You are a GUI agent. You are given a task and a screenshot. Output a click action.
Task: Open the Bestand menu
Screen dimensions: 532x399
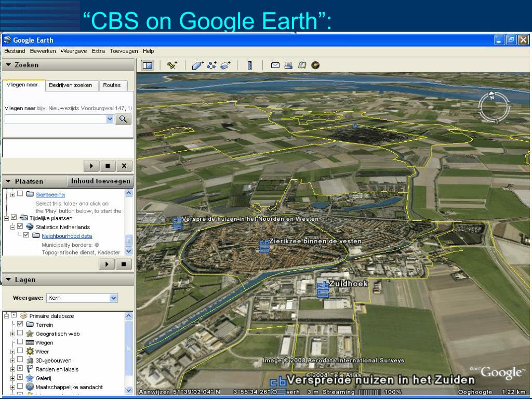pos(15,51)
